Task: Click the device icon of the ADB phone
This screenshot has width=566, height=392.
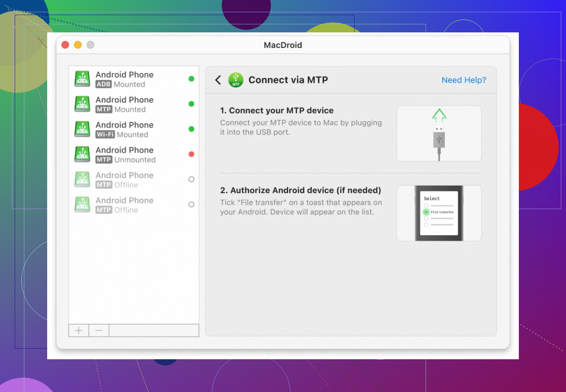Action: coord(82,79)
